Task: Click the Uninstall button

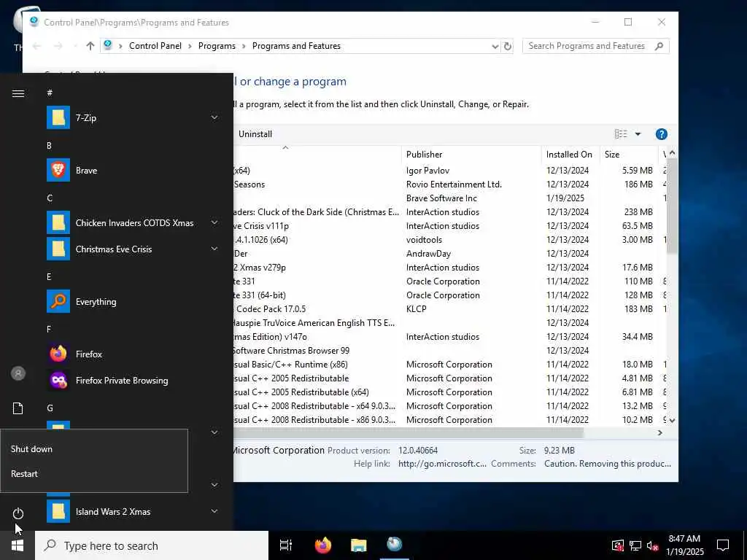Action: [x=255, y=134]
